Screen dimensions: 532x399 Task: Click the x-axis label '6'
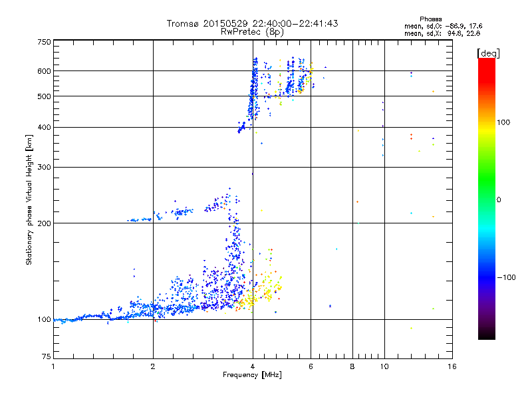(311, 366)
